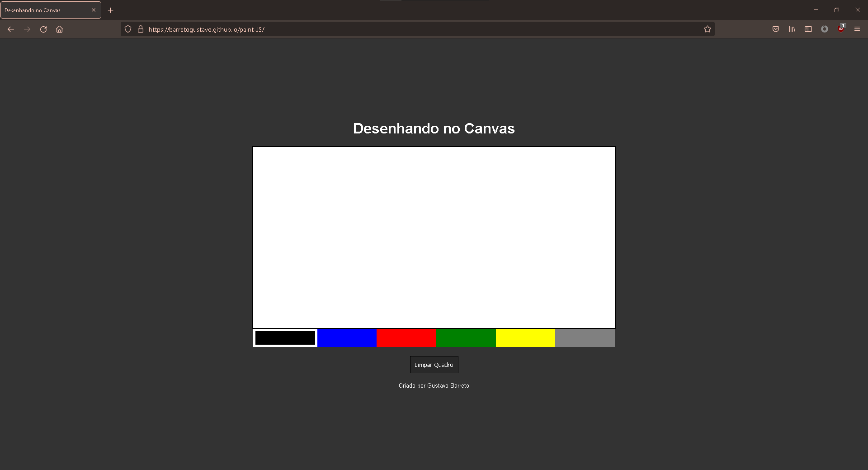
Task: Click the browser back button
Action: click(x=10, y=29)
